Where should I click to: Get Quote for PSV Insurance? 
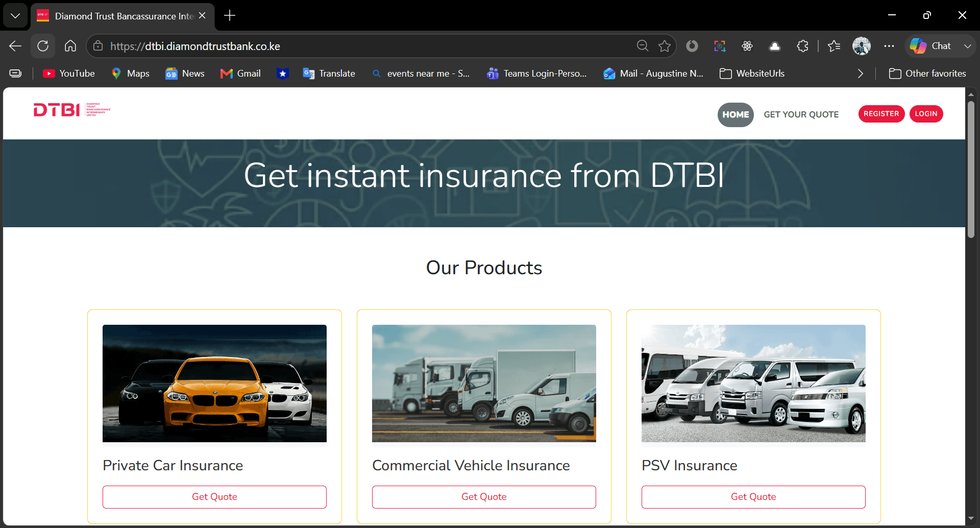753,497
